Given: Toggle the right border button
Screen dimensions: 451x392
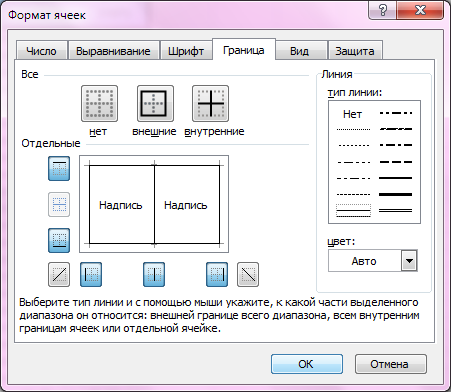Looking at the screenshot, I should pos(217,275).
